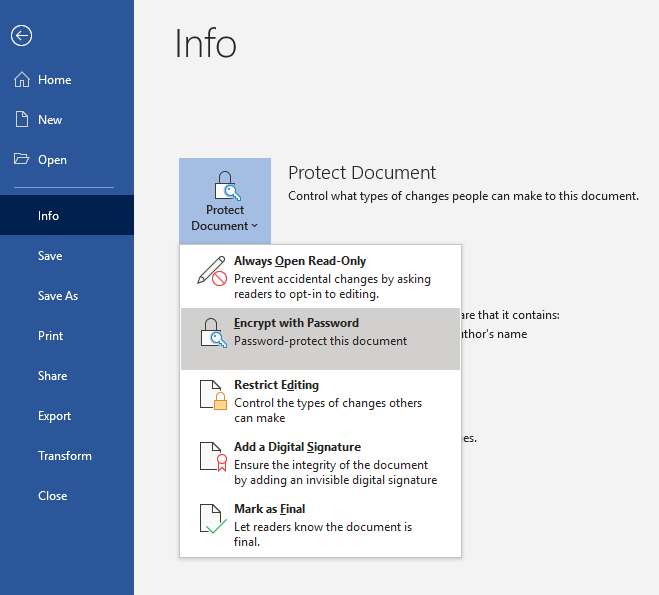Viewport: 659px width, 595px height.
Task: Click 'Prevent accidental changes' description
Action: pos(332,286)
